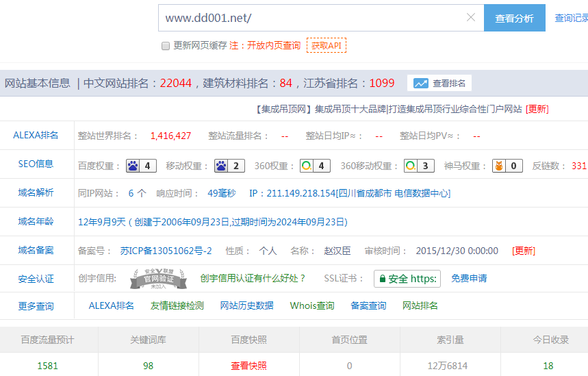Click the 索引量 value 12万6814
Image resolution: width=588 pixels, height=376 pixels.
pyautogui.click(x=448, y=366)
